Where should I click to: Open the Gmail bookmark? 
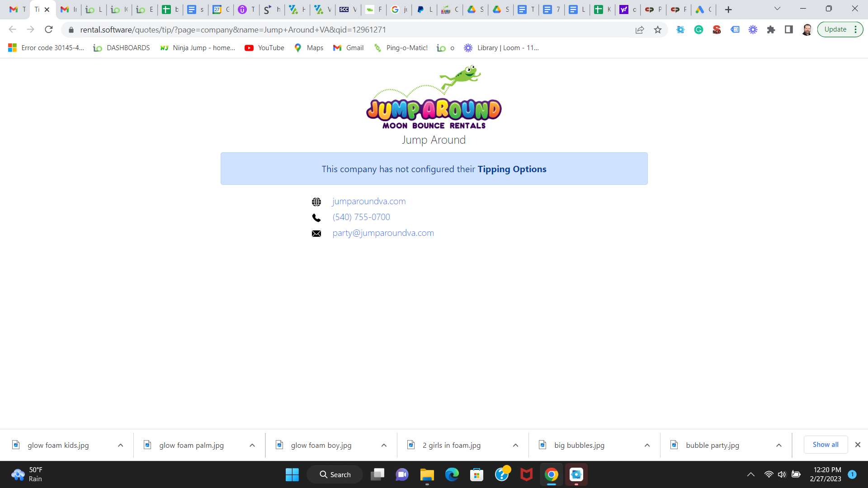pos(349,48)
